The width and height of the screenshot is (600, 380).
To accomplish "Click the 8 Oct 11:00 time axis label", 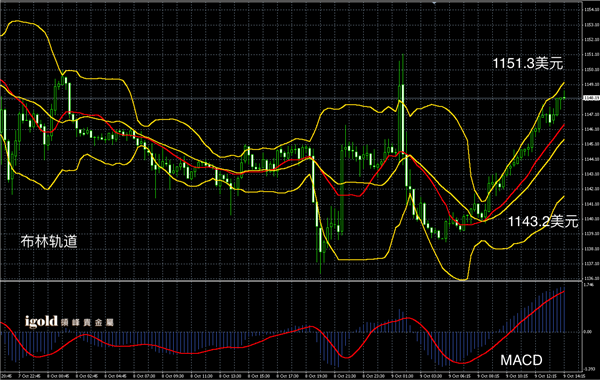I will point(202,376).
